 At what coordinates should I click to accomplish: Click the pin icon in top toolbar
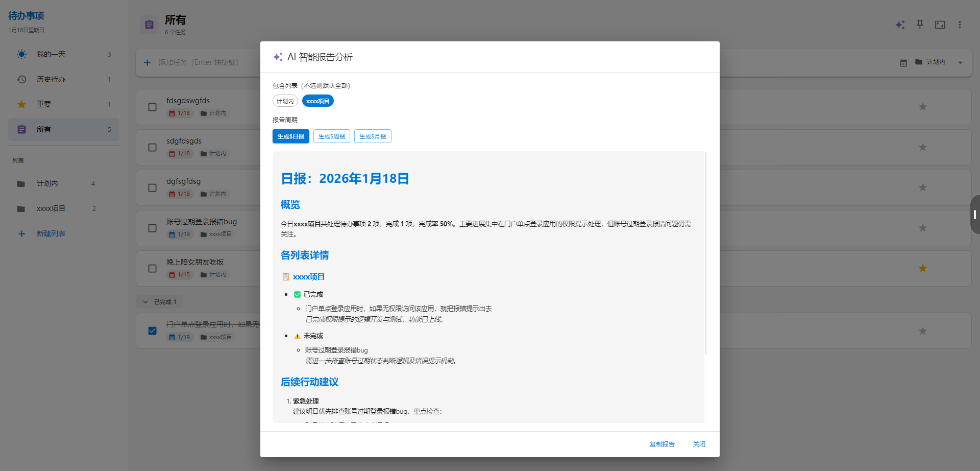920,25
